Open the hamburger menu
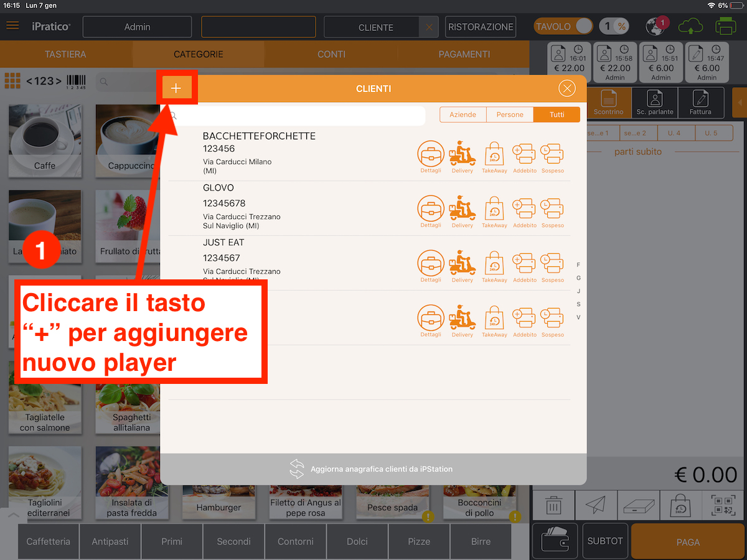The width and height of the screenshot is (747, 560). click(x=12, y=26)
